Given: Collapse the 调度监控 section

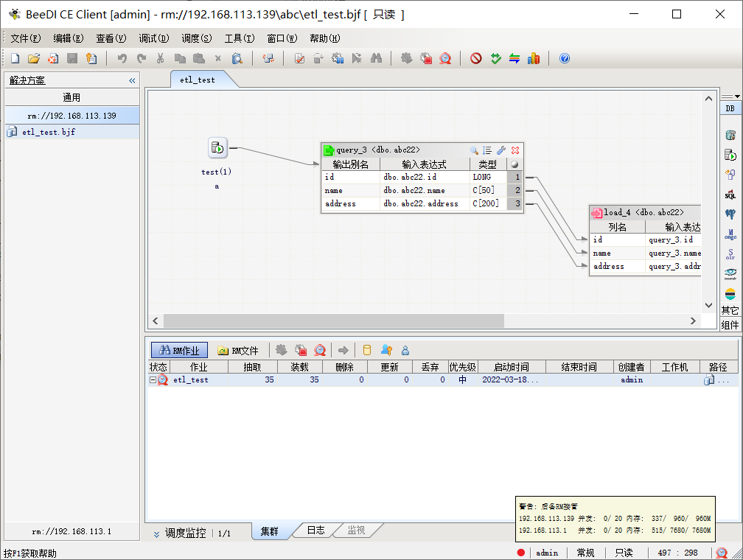Looking at the screenshot, I should click(x=156, y=533).
